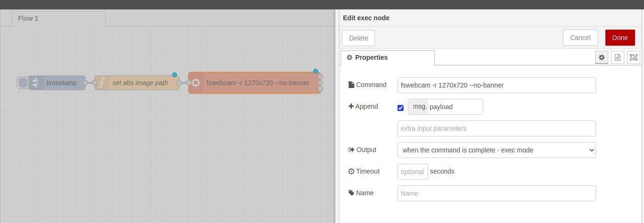Focus the payload property field

click(455, 107)
